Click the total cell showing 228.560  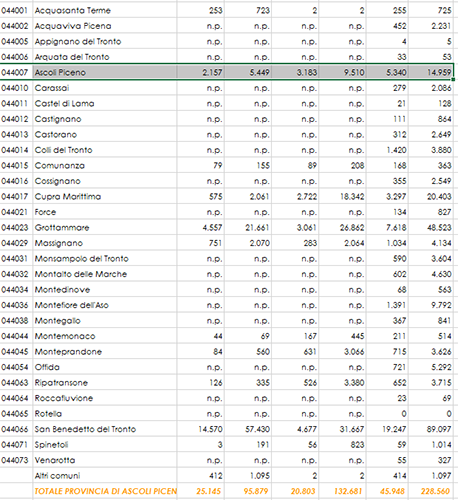pyautogui.click(x=431, y=491)
